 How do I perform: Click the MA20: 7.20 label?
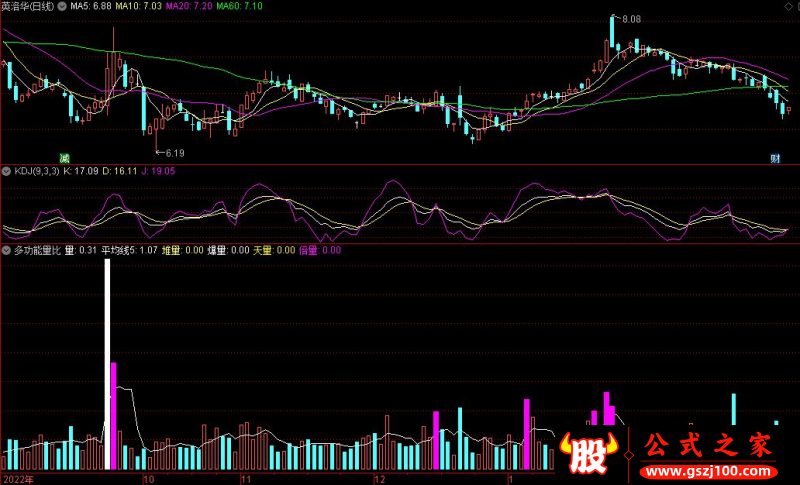189,6
